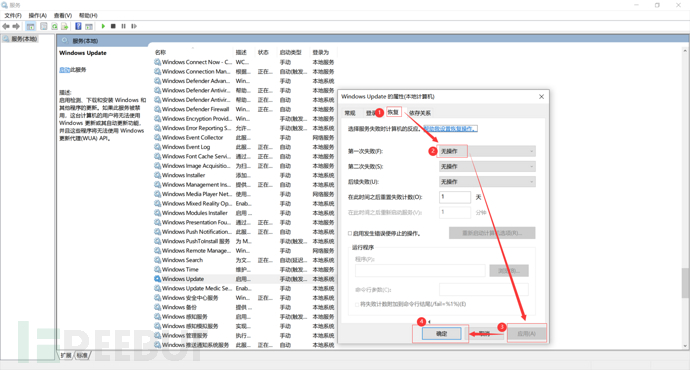Click the icon beside Windows Modules Installer
Screen dimensions: 690x370
(x=157, y=213)
